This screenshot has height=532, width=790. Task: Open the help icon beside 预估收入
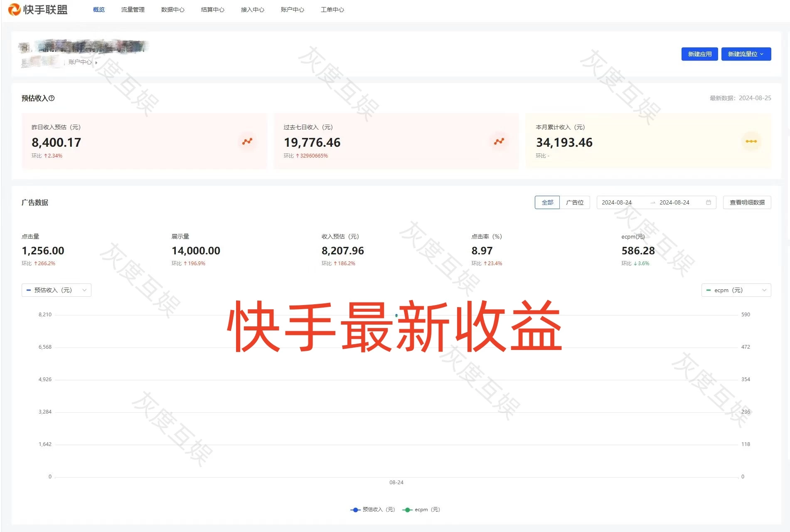click(x=51, y=98)
